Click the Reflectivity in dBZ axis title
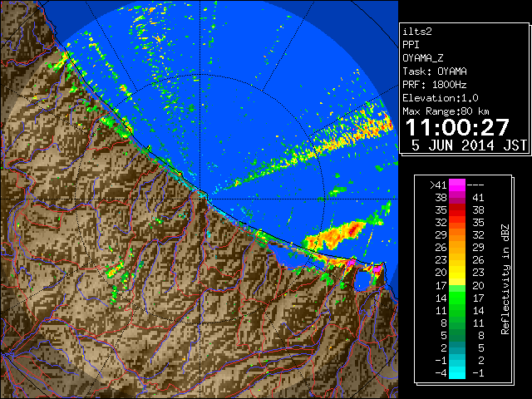 click(x=505, y=279)
